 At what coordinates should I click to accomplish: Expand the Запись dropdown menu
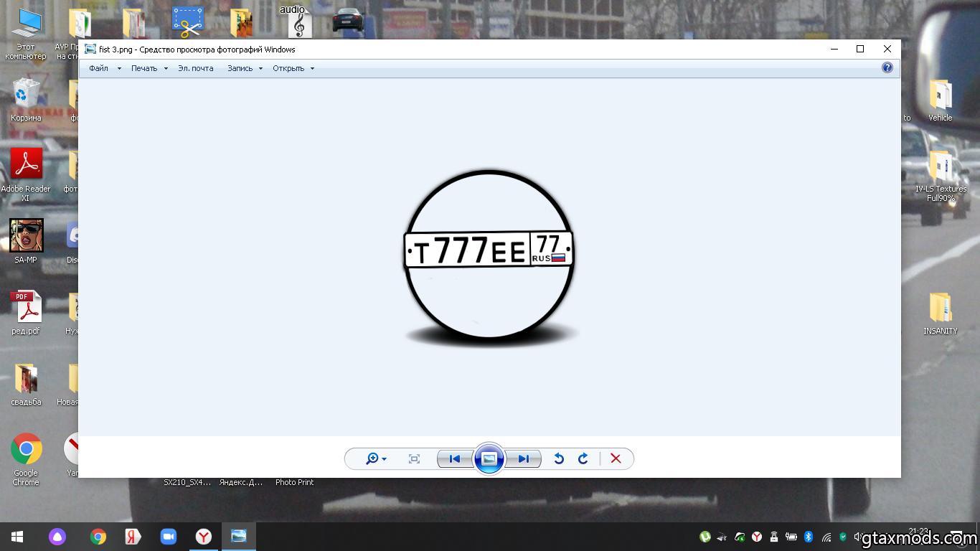245,69
